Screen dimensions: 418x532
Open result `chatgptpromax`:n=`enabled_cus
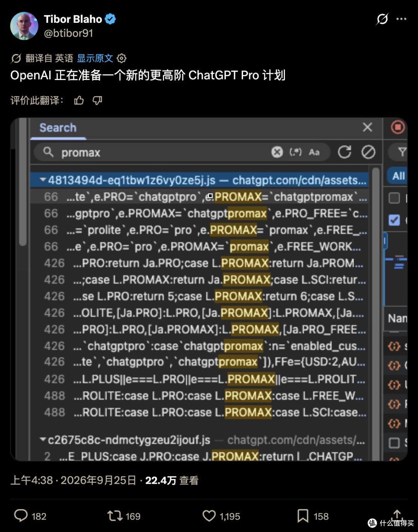click(200, 346)
